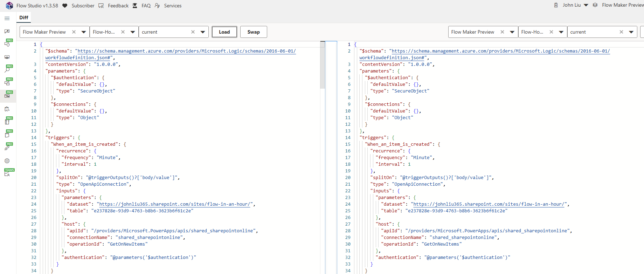
Task: Click the PRO magnifier search icon in sidebar
Action: click(7, 69)
